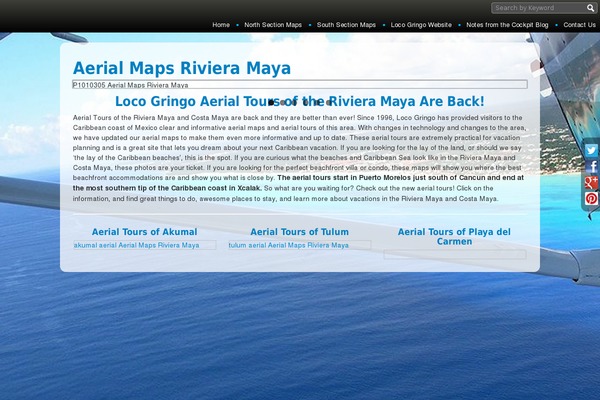Viewport: 600px width, 400px height.
Task: Open the Twitter share icon
Action: pyautogui.click(x=591, y=150)
